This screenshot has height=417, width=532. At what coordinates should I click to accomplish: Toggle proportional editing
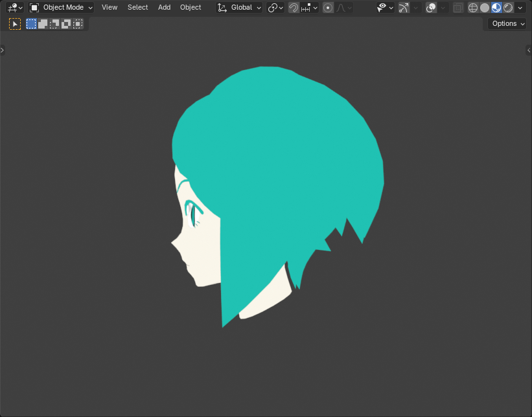[328, 8]
